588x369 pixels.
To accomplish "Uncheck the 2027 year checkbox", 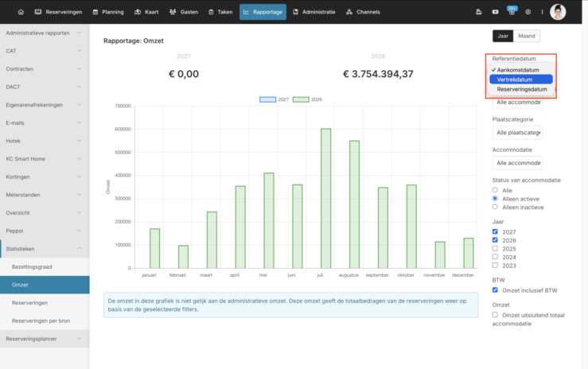I will (495, 231).
